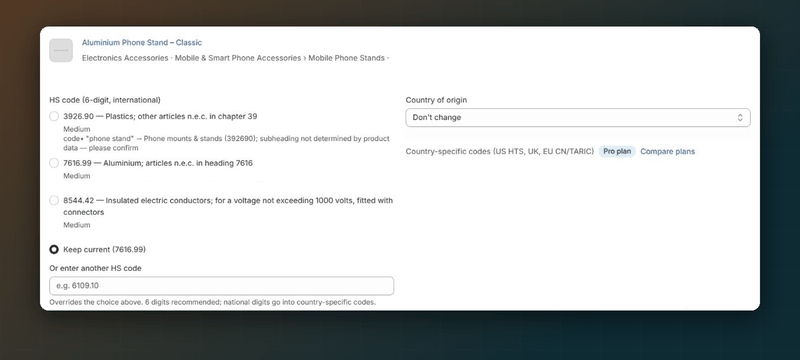Click the up-down chevron icon in Don't change
Screen dimensions: 800x360
tap(740, 117)
